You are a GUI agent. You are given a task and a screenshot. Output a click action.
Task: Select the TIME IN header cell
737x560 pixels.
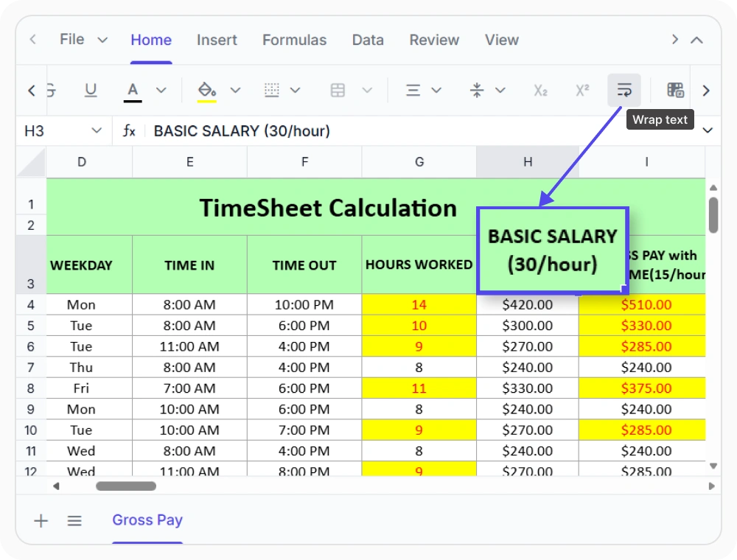coord(189,265)
